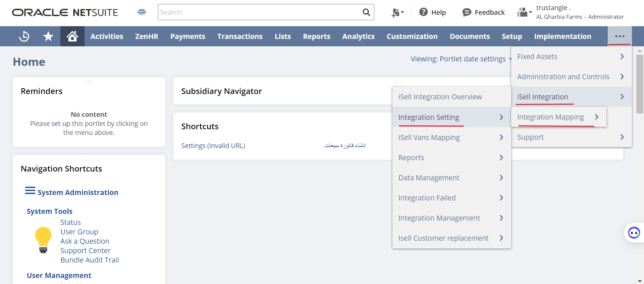
Task: Open the Ask a Question link
Action: tap(85, 241)
